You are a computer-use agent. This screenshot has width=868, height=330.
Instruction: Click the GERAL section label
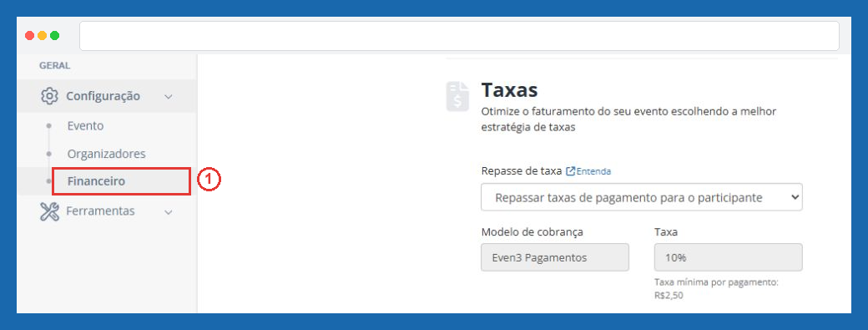click(x=54, y=65)
